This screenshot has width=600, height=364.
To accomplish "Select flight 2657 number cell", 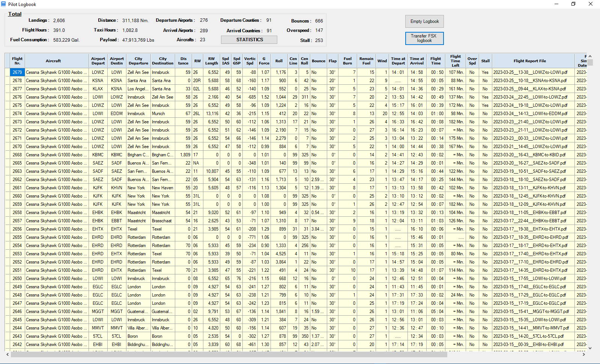I will pos(17,221).
